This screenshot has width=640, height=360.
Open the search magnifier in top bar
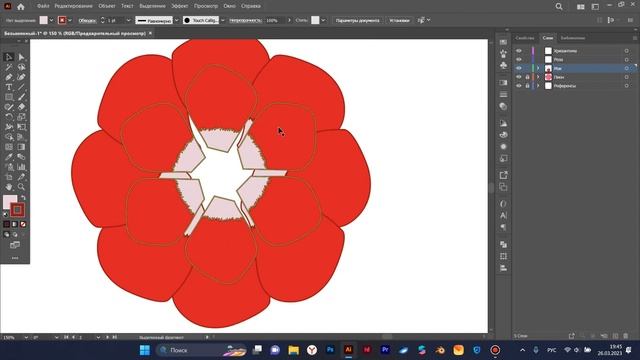pyautogui.click(x=559, y=7)
